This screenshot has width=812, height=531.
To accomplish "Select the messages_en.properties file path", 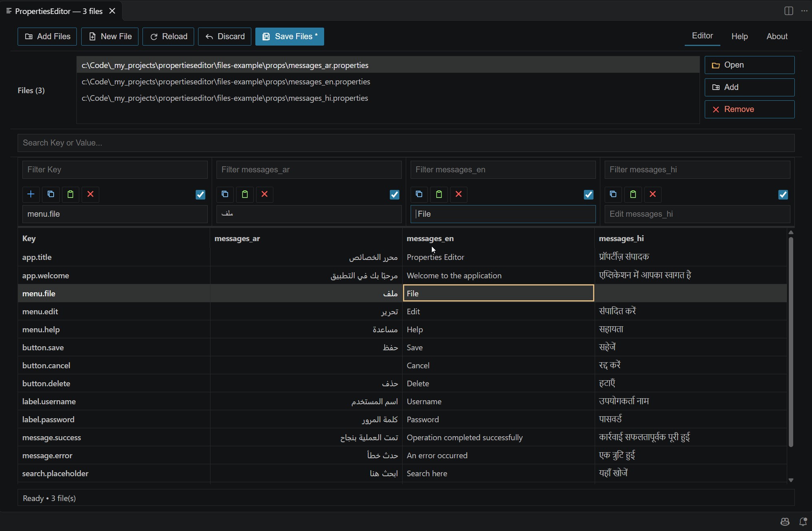I will pyautogui.click(x=388, y=82).
